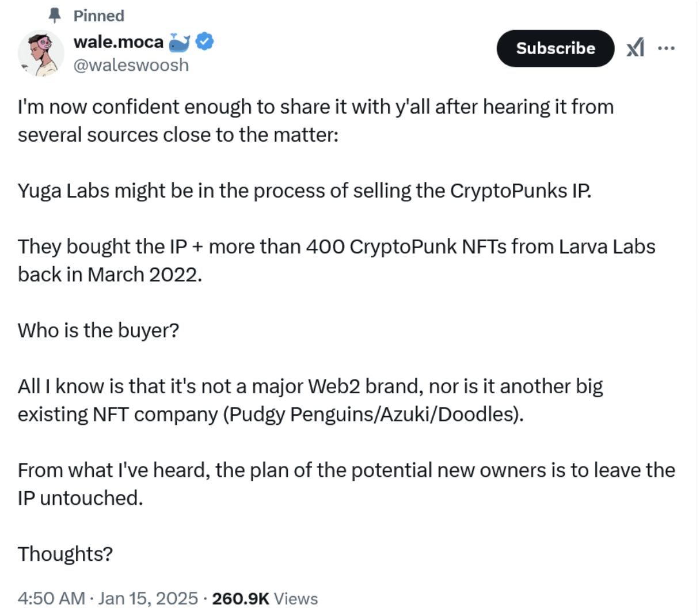The height and width of the screenshot is (615, 700).
Task: Open the three-dot more options menu
Action: pos(665,48)
